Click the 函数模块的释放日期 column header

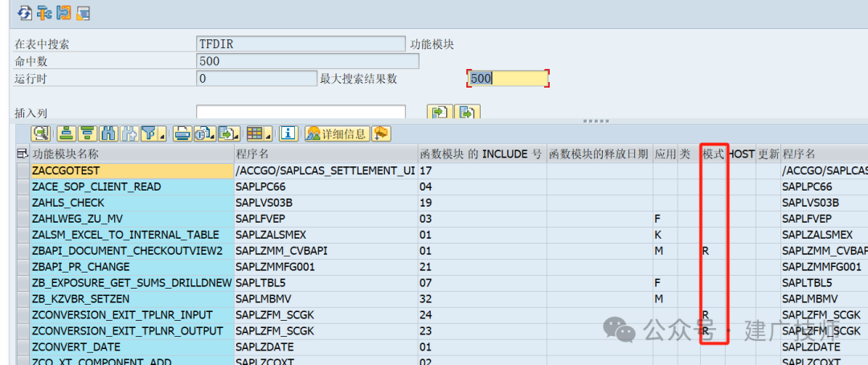click(x=600, y=154)
